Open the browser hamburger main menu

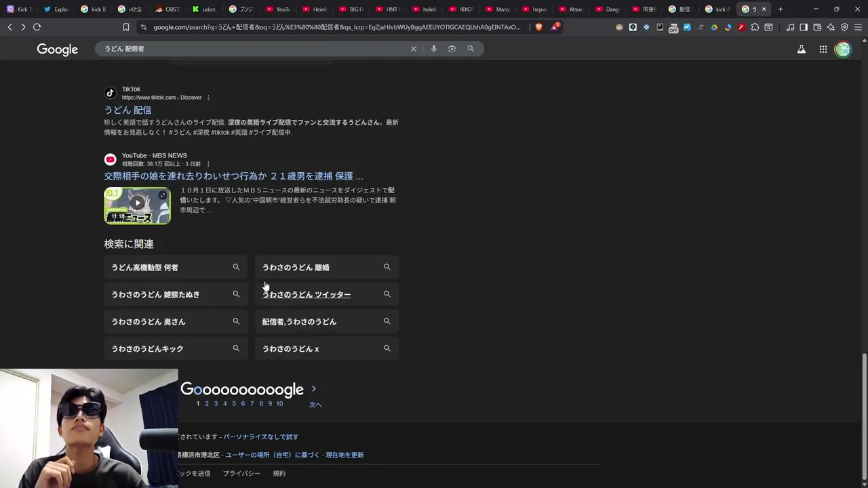coord(858,27)
